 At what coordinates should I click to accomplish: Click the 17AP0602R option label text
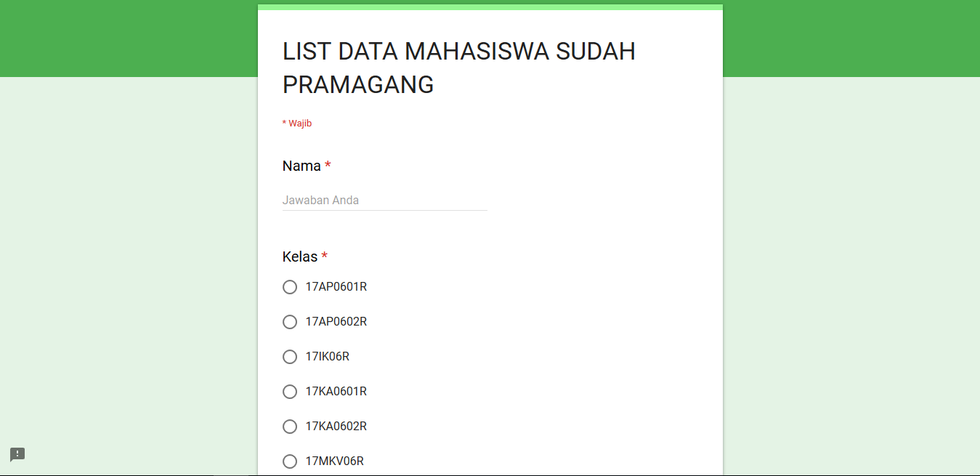pos(336,322)
